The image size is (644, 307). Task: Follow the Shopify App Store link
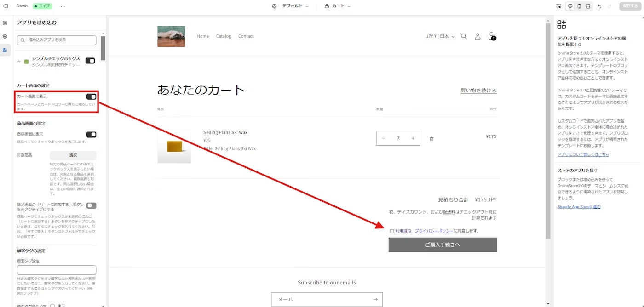[x=579, y=206]
